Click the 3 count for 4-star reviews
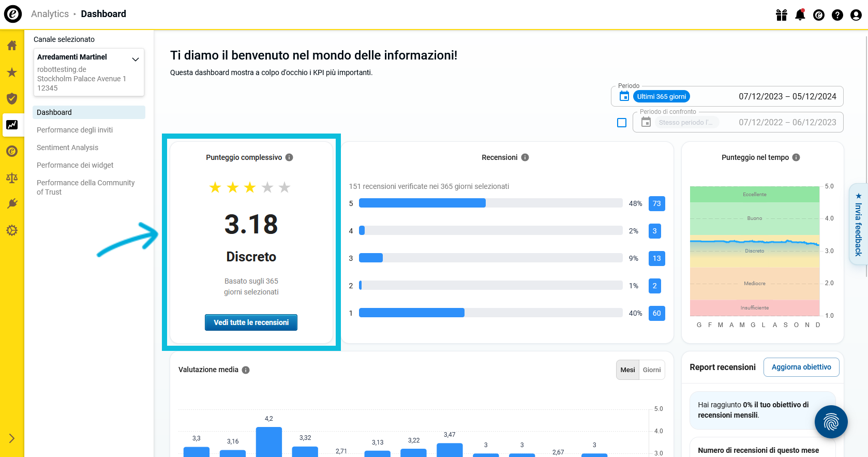 pyautogui.click(x=655, y=231)
